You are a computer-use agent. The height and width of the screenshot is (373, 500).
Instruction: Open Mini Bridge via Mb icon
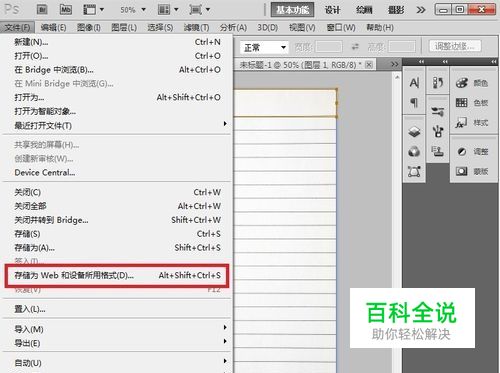[x=66, y=9]
